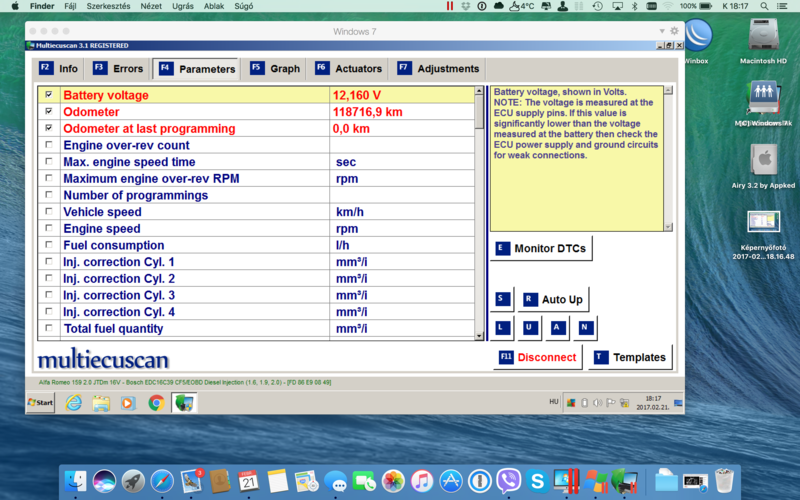Image resolution: width=800 pixels, height=500 pixels.
Task: Select Multiecuscan icon in Windows taskbar
Action: [x=184, y=403]
